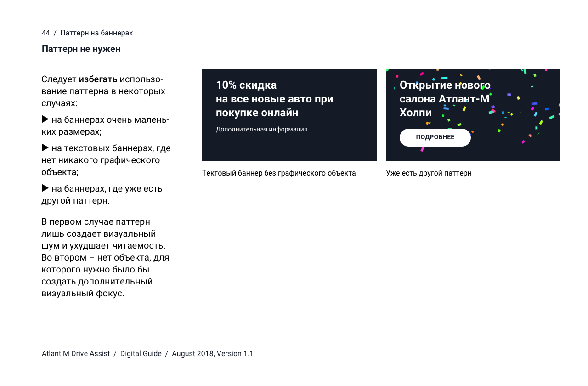Click the 'Паттерн не нужен' heading
The image size is (588, 386).
pos(81,49)
